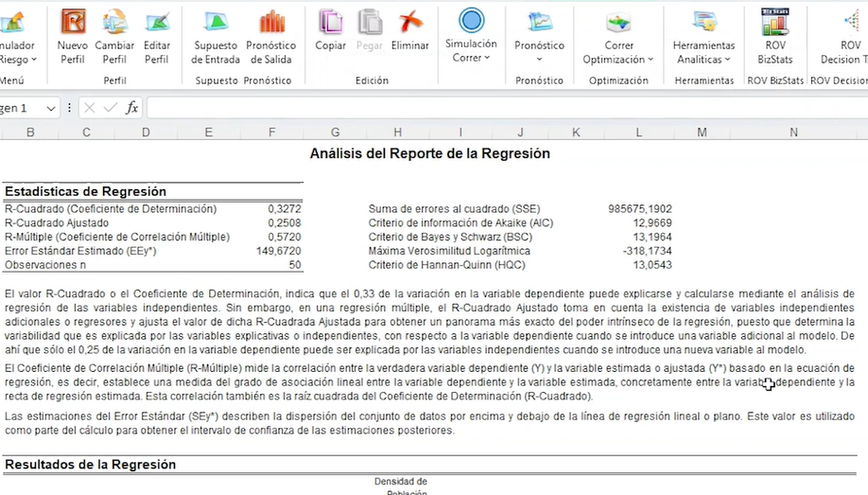
Task: Click the Copiar icon
Action: (331, 22)
